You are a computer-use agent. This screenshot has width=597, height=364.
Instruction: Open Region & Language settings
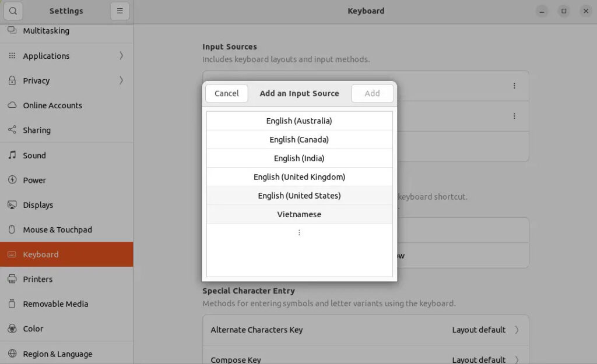tap(58, 354)
